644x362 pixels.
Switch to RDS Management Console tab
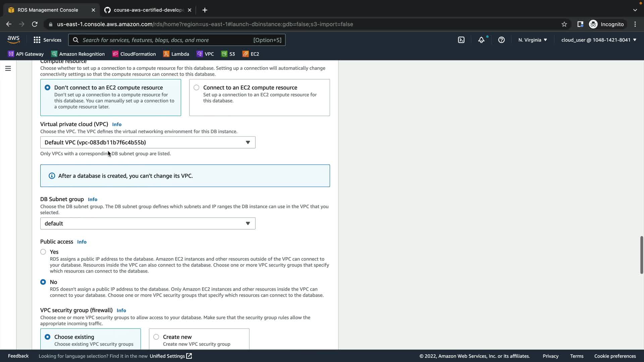(x=48, y=10)
